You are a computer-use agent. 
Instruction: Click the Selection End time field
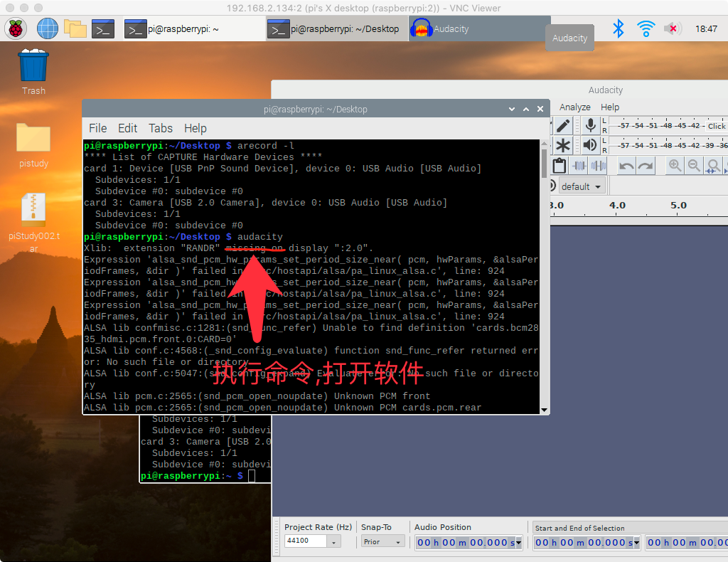click(687, 542)
